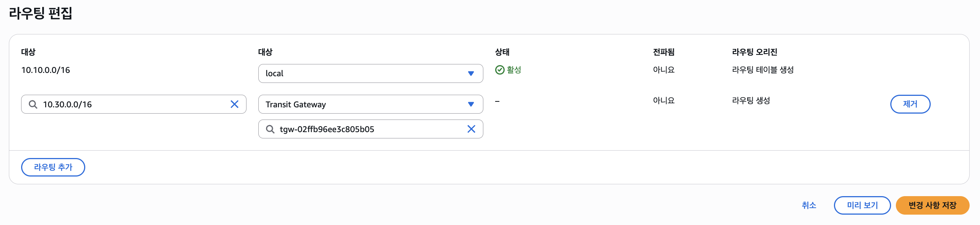This screenshot has width=980, height=225.
Task: Clear the 10.30.0.0/16 destination with its X icon
Action: point(234,104)
